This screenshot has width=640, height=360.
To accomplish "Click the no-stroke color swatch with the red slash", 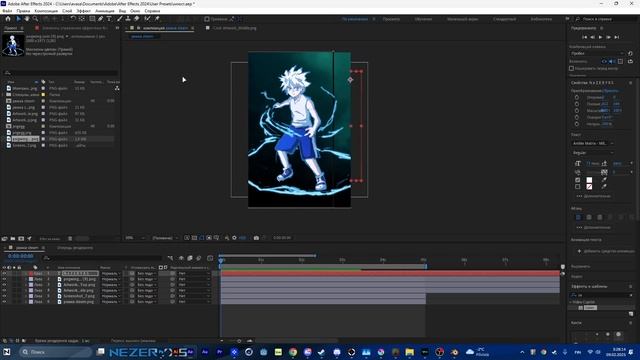I will tap(589, 187).
